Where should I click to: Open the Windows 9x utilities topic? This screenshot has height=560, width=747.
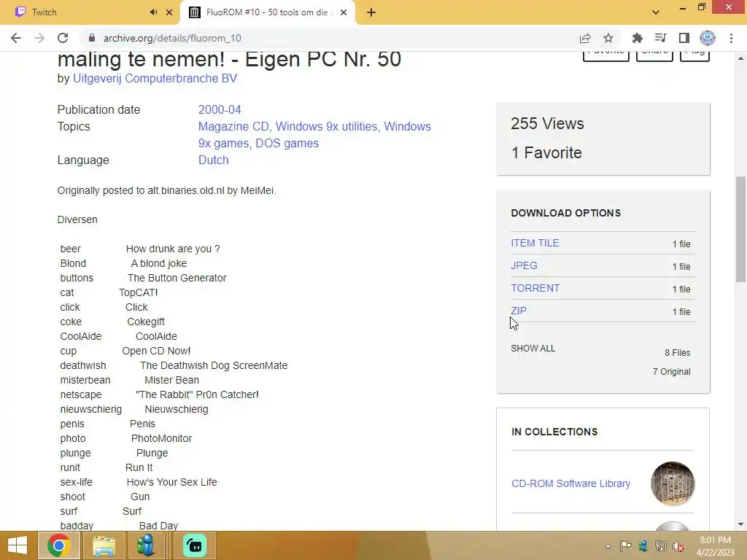point(326,127)
